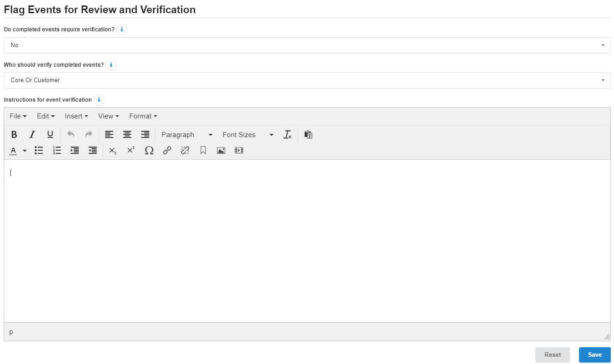Toggle the bullet list
Image resolution: width=614 pixels, height=364 pixels.
39,150
